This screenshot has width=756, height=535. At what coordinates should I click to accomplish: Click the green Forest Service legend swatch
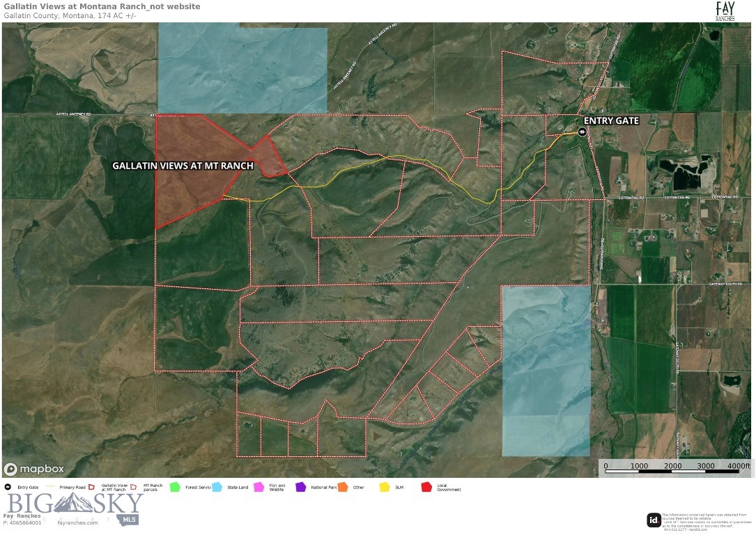point(175,487)
